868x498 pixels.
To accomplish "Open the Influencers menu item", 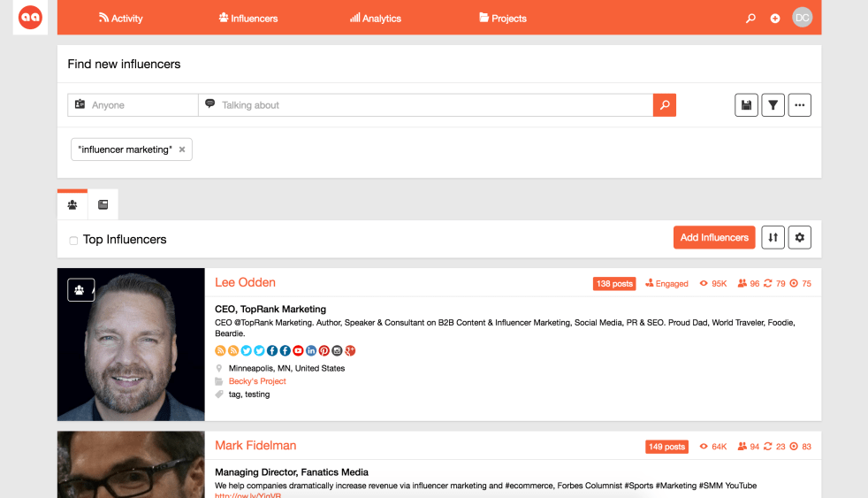I will coord(248,19).
